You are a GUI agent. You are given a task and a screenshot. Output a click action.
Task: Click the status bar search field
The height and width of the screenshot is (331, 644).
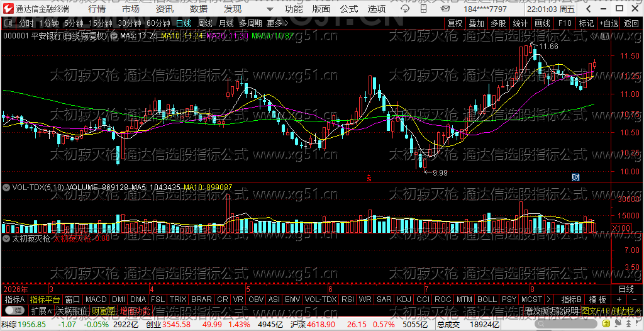tap(566, 323)
